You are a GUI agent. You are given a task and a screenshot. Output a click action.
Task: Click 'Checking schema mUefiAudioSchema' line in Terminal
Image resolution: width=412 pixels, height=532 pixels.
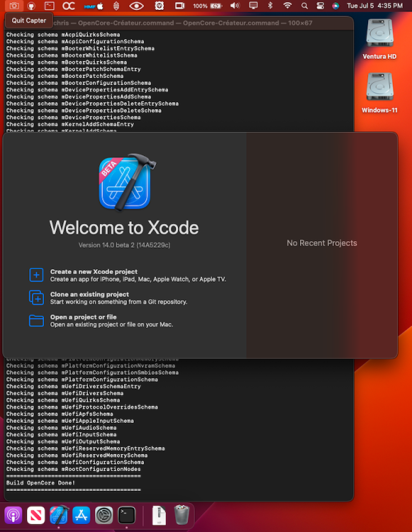[x=62, y=428]
